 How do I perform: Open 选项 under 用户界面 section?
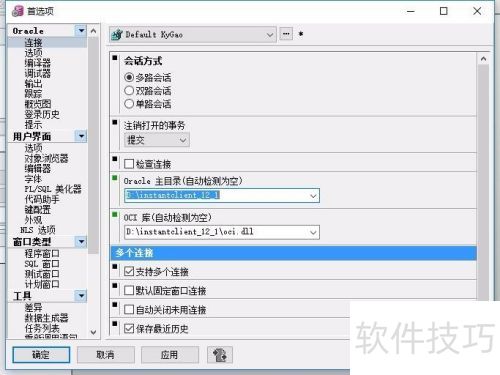[x=33, y=148]
